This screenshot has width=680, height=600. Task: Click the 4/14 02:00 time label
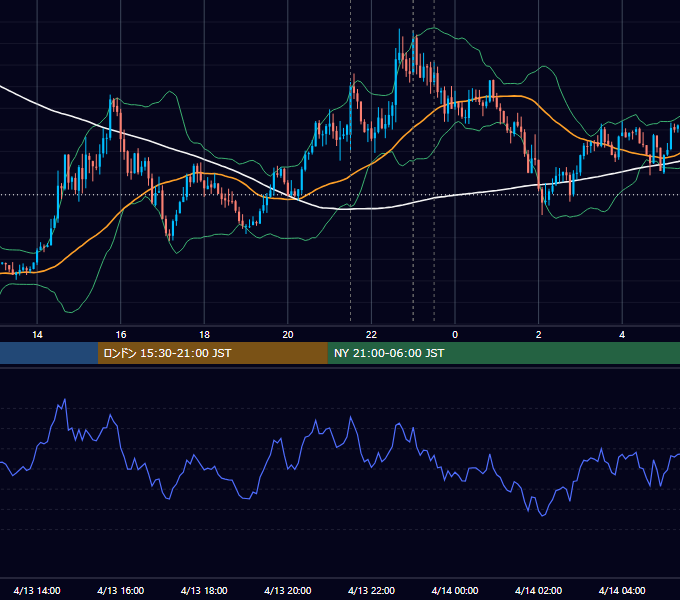538,590
